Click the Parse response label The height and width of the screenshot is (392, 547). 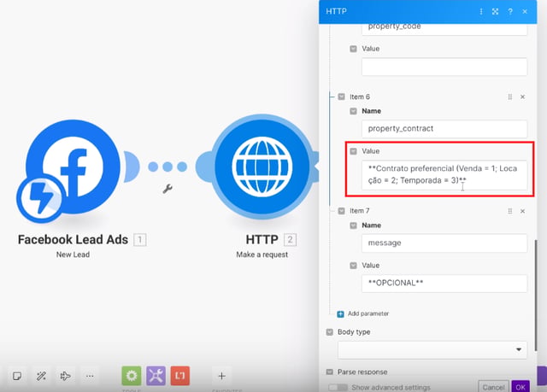coord(362,372)
